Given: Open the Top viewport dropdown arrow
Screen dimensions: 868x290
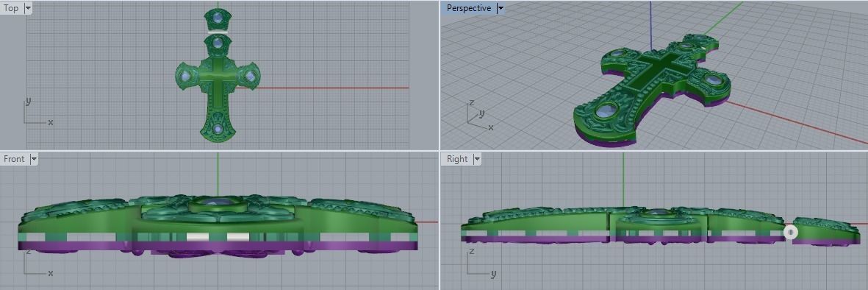Looking at the screenshot, I should [28, 8].
